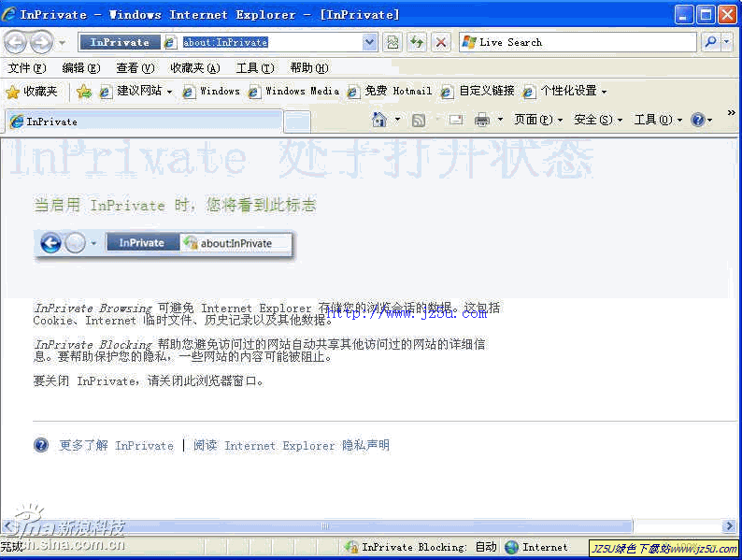This screenshot has height=560, width=742.
Task: Open the Windows Media favorites link
Action: (293, 91)
